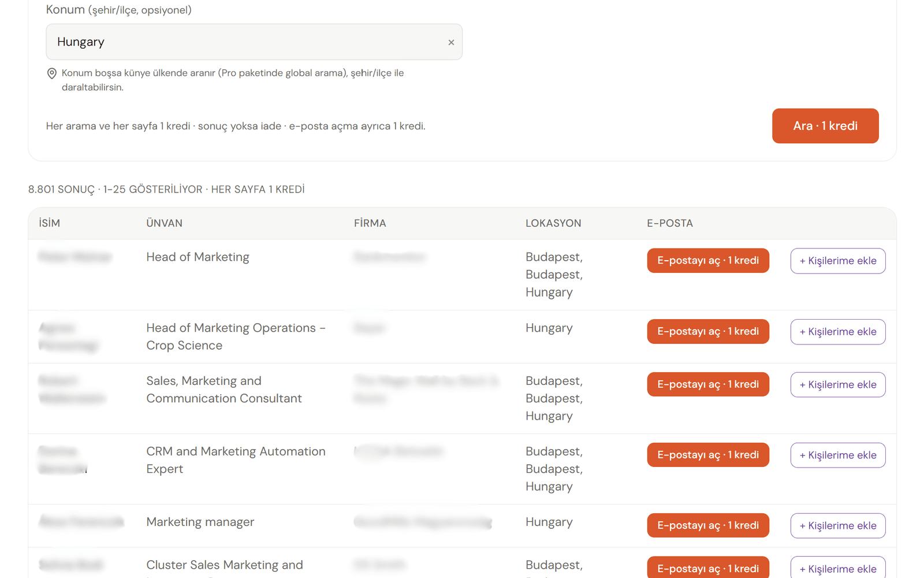Viewport: 924px width, 578px height.
Task: Reveal email for CRM Automation Expert
Action: tap(708, 455)
